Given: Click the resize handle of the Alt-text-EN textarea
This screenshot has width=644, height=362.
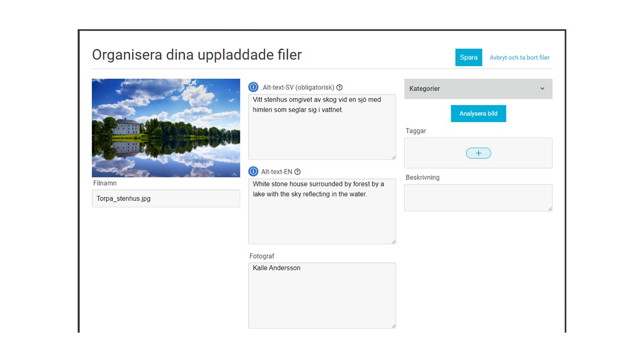Looking at the screenshot, I should coord(393,241).
